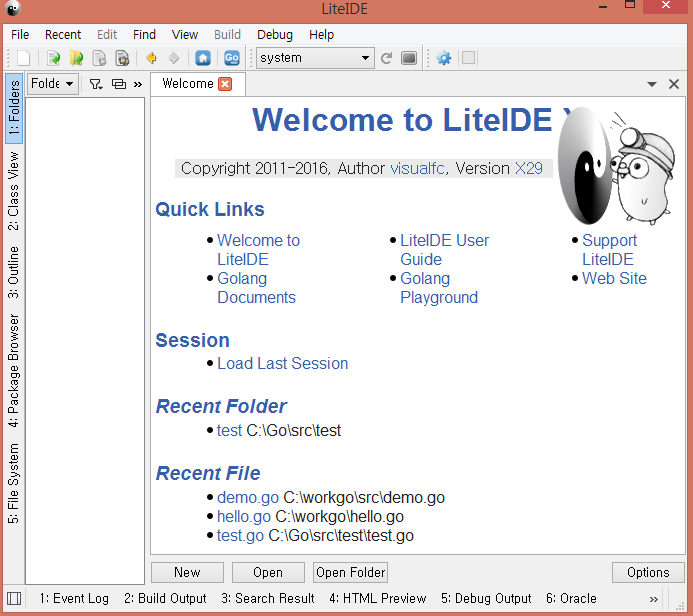Toggle the 4: HTML Preview panel
This screenshot has width=693, height=616.
[377, 598]
